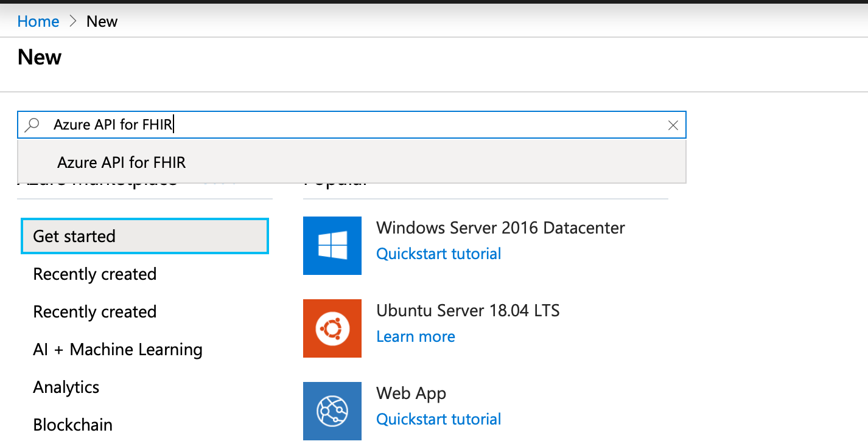Open the Analytics category
This screenshot has height=444, width=868.
click(x=66, y=387)
